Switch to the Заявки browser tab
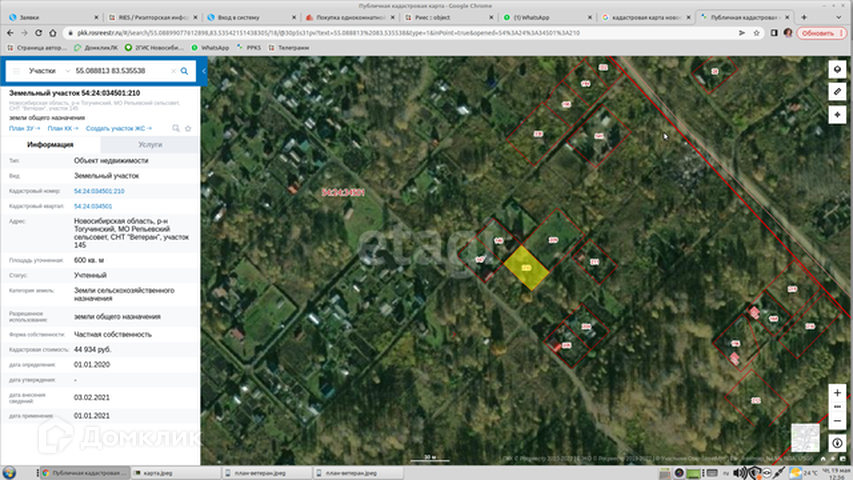Image resolution: width=853 pixels, height=480 pixels. 52,17
